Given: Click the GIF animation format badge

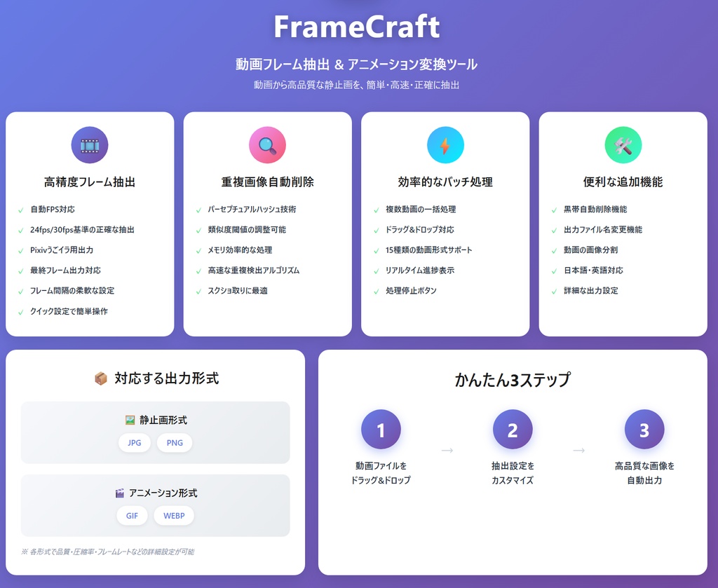Looking at the screenshot, I should tap(131, 516).
